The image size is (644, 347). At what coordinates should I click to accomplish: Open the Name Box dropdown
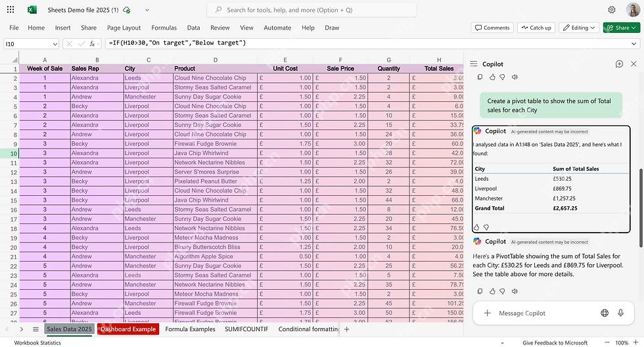[55, 44]
